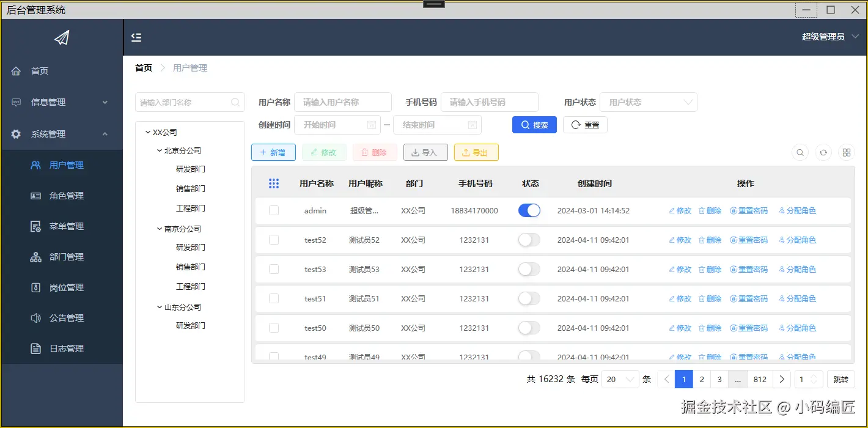The image size is (868, 428).
Task: Click the 新增 button
Action: [273, 152]
